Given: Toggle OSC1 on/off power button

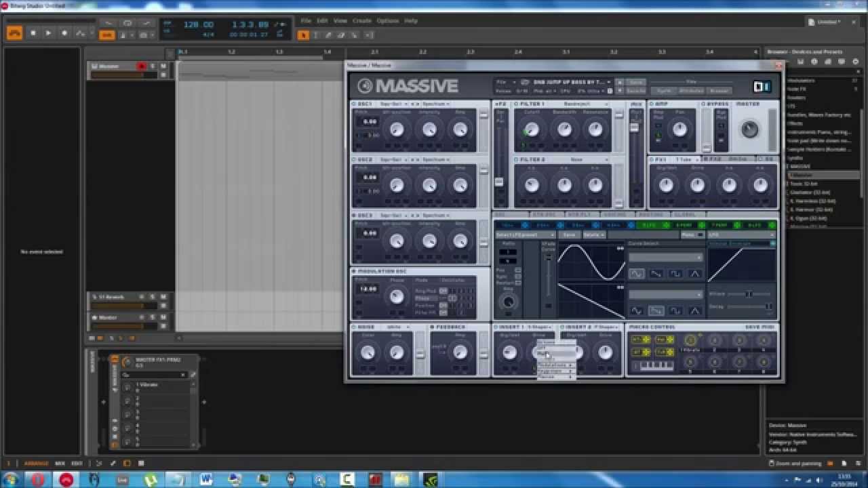Looking at the screenshot, I should [x=354, y=104].
